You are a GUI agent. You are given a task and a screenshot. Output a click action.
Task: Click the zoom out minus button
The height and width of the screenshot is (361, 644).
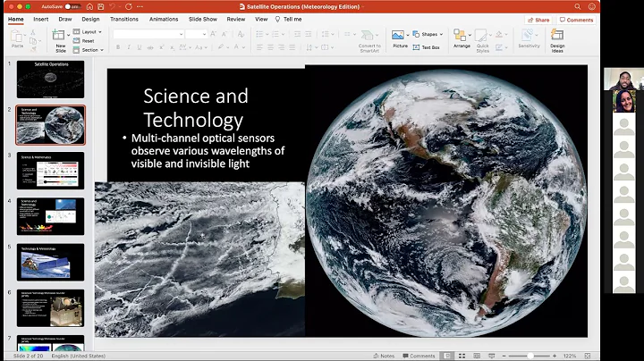504,356
